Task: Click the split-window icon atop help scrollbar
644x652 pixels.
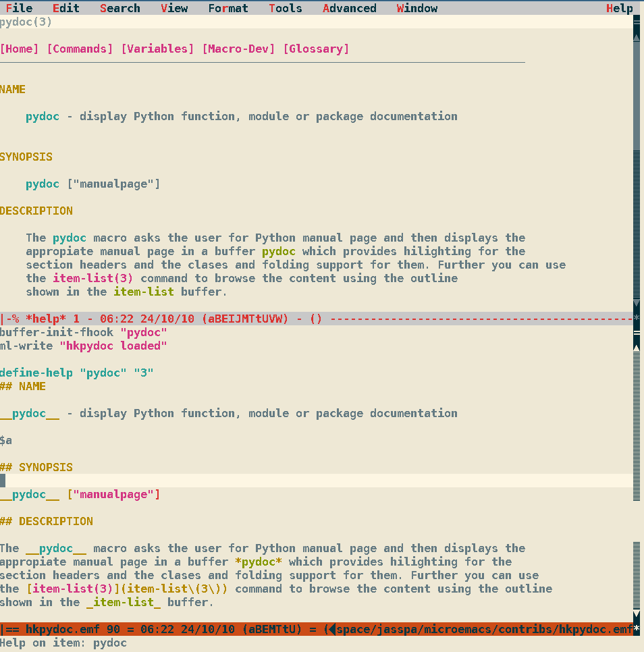Action: [x=637, y=22]
